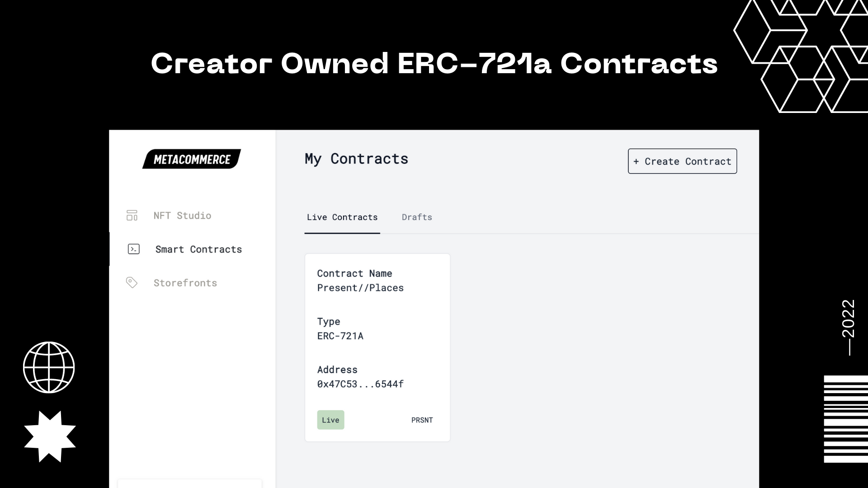Open the Present//Places contract card
The image size is (868, 488).
[377, 347]
